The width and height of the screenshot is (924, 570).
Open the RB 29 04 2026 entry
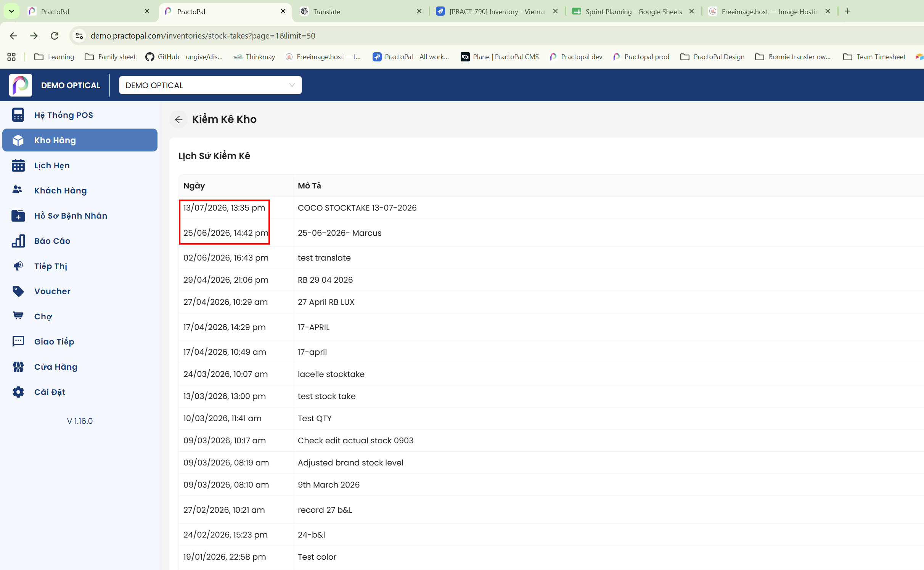pos(551,280)
